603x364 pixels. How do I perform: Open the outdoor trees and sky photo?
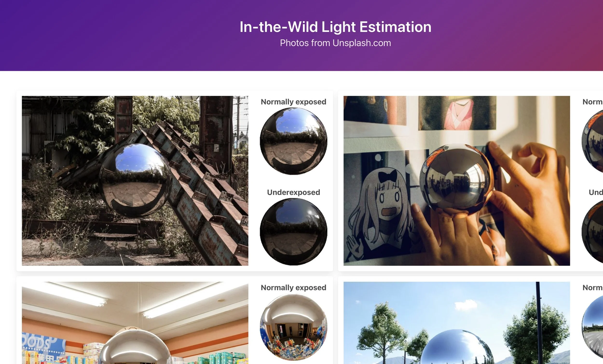pyautogui.click(x=457, y=323)
